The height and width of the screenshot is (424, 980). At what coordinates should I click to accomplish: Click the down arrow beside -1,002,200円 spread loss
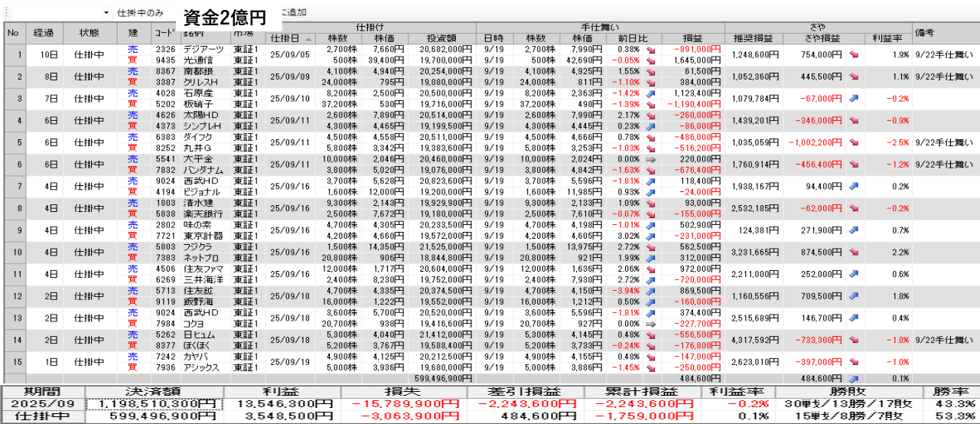[854, 142]
